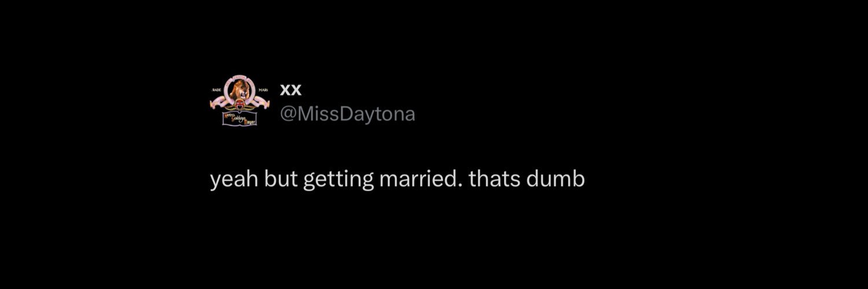Click the circular film ring around lion

(x=240, y=91)
